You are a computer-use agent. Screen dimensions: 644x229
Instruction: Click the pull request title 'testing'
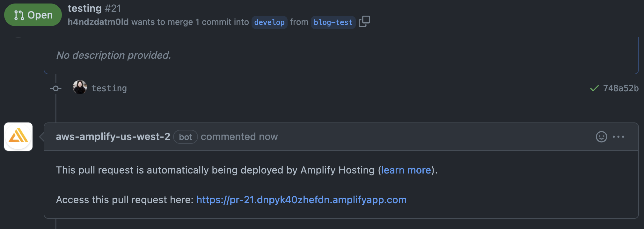[84, 8]
